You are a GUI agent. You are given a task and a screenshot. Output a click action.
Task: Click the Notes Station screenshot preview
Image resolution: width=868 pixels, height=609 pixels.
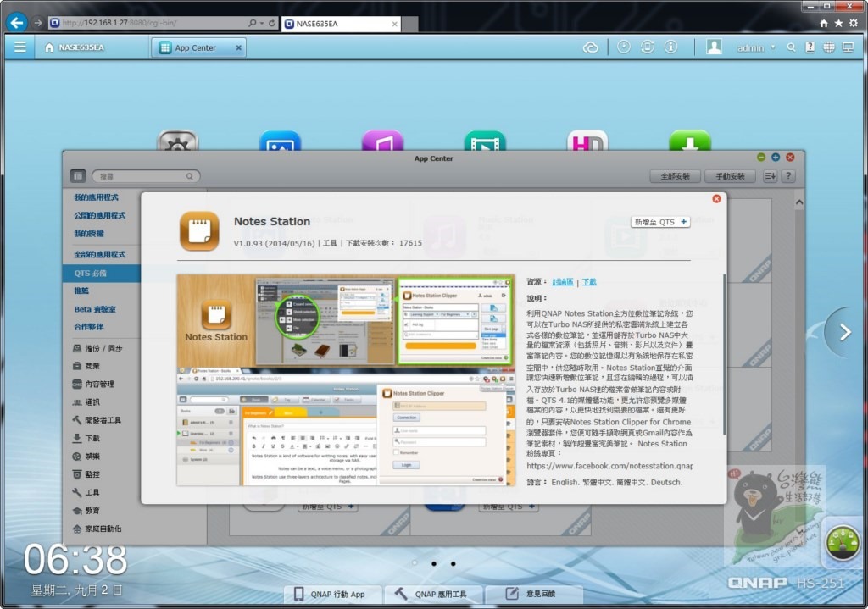tap(346, 380)
